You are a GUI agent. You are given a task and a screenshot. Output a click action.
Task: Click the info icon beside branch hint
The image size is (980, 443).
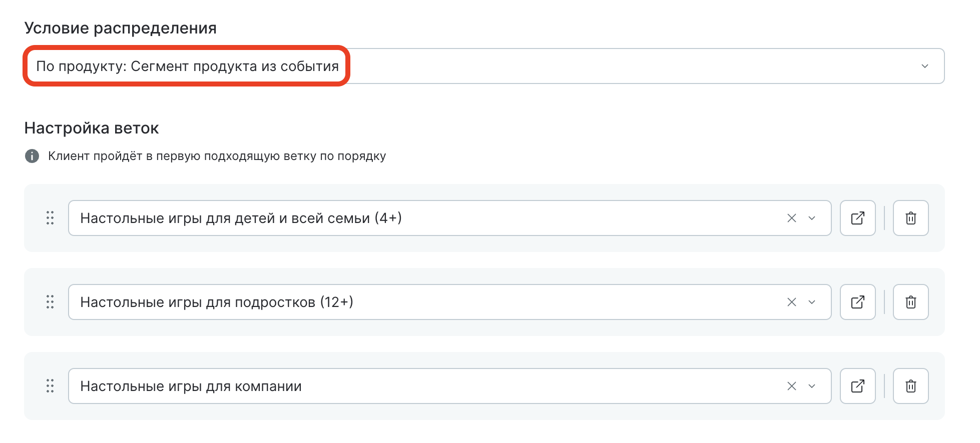tap(32, 156)
